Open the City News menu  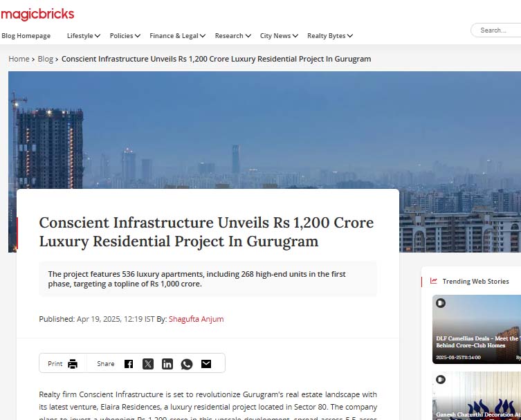tap(279, 36)
